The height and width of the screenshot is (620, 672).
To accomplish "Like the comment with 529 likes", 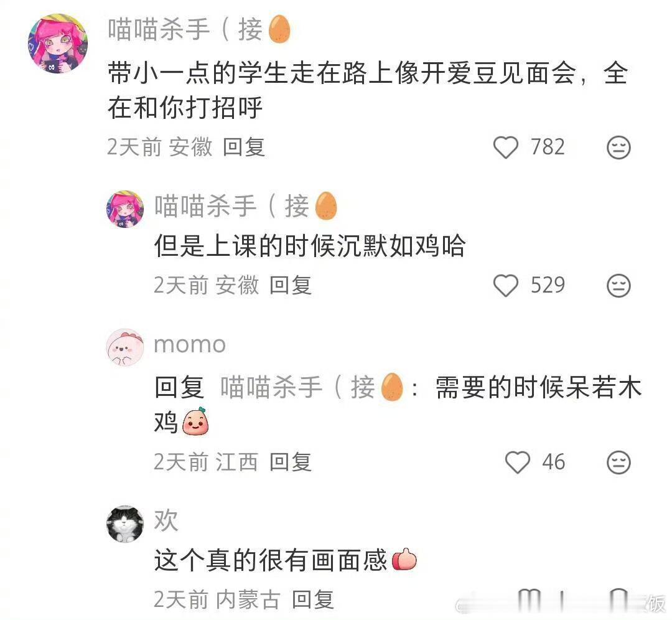I will [x=506, y=286].
